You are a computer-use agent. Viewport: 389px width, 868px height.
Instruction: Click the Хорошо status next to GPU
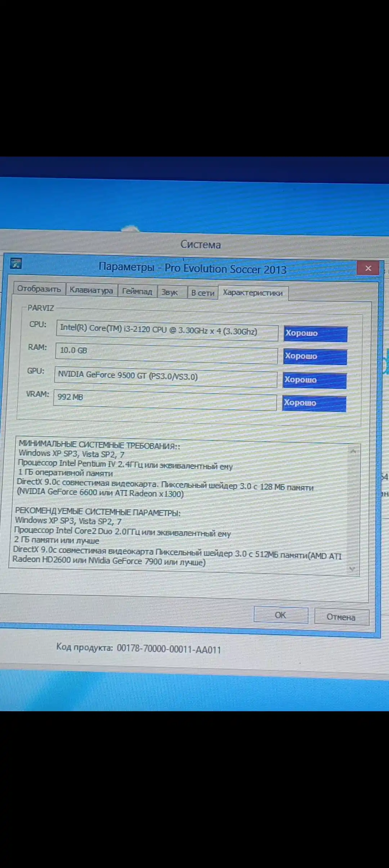315,380
